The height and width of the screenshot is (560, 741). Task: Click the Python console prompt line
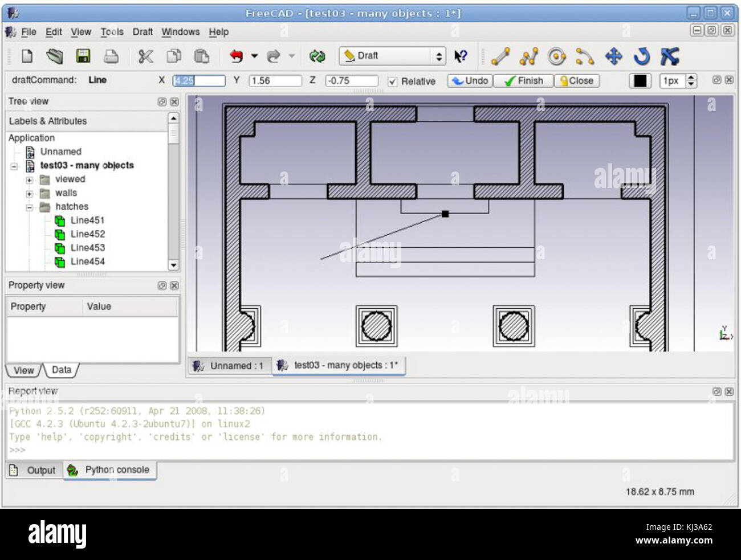click(x=370, y=450)
